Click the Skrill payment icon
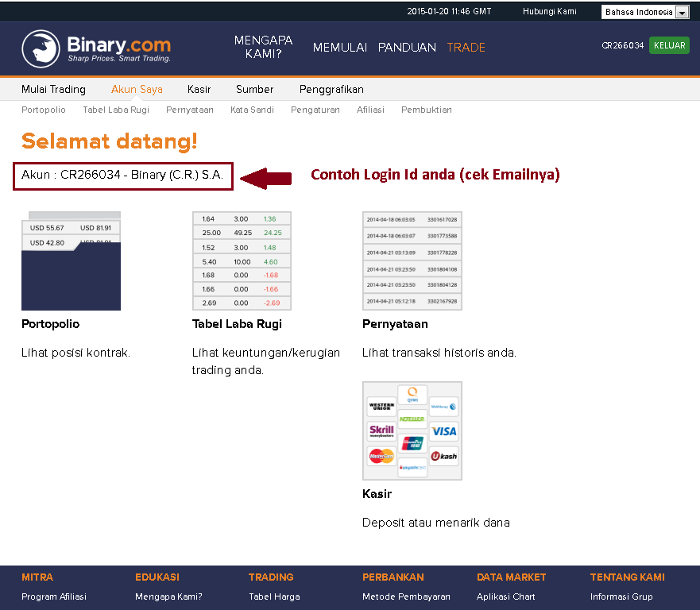This screenshot has height=610, width=700. (381, 430)
